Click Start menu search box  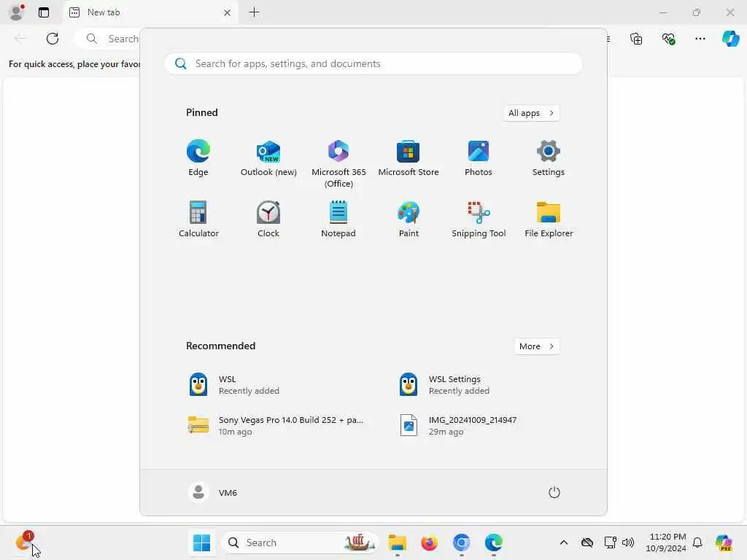[x=373, y=63]
